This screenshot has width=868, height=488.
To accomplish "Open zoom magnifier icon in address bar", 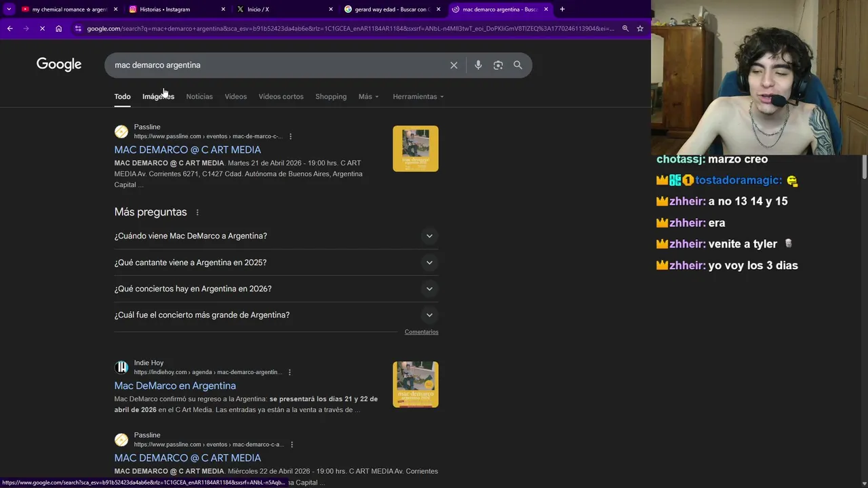I will click(625, 28).
